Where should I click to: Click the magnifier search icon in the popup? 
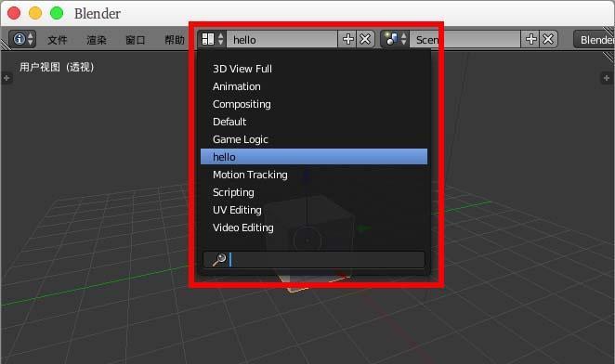tap(219, 260)
